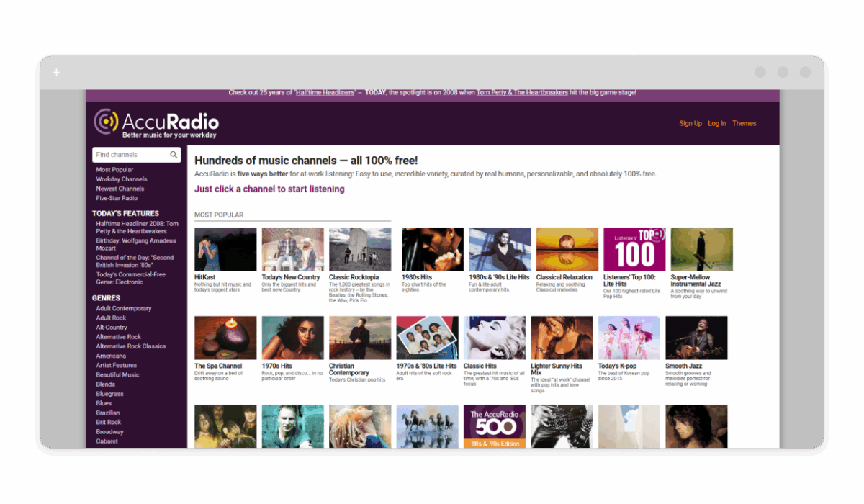Open the HitKast channel thumbnail
The image size is (864, 504).
pos(225,249)
